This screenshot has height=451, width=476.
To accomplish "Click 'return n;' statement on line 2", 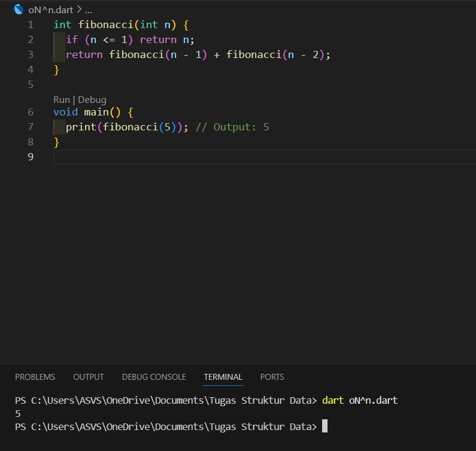I will click(167, 39).
